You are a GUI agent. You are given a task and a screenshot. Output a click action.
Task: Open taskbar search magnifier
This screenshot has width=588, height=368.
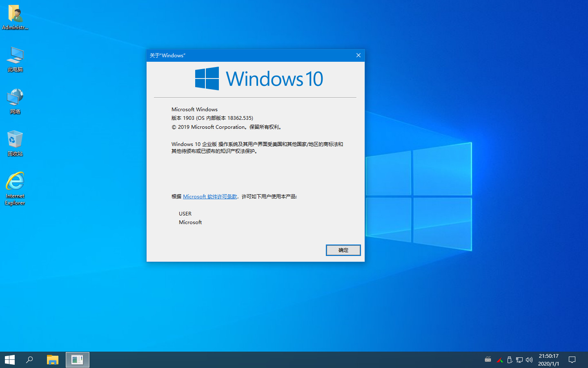(29, 360)
